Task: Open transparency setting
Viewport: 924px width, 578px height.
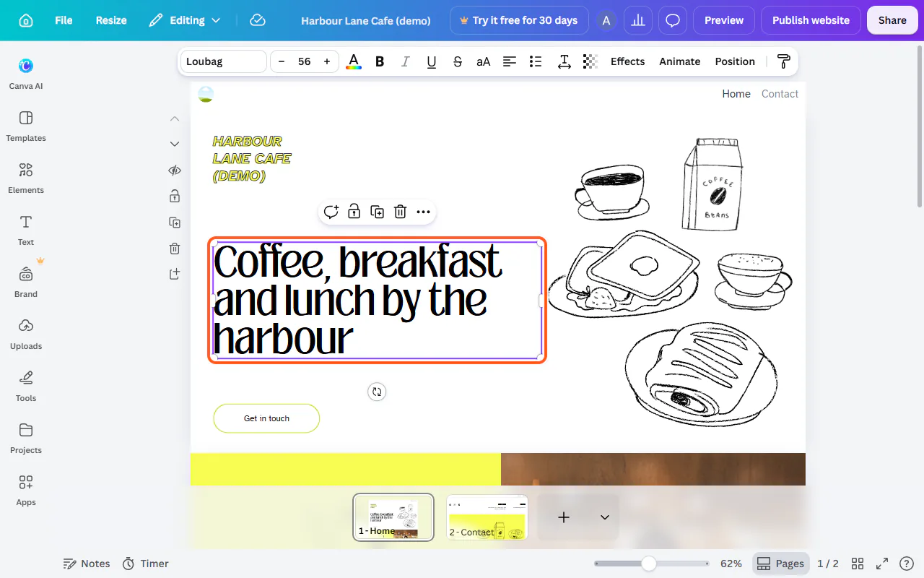Action: click(590, 61)
